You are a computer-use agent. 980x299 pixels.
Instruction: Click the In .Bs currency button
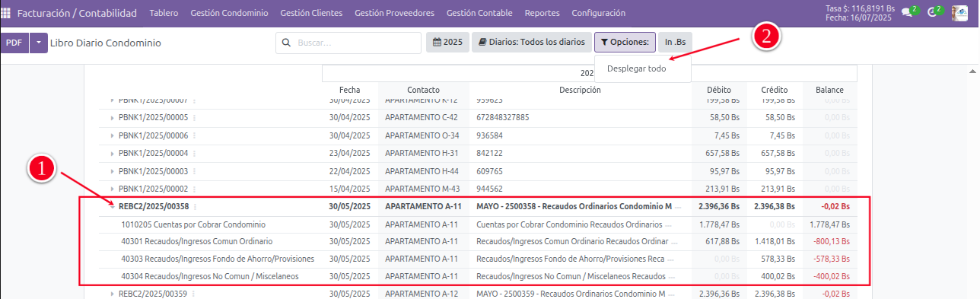click(675, 43)
